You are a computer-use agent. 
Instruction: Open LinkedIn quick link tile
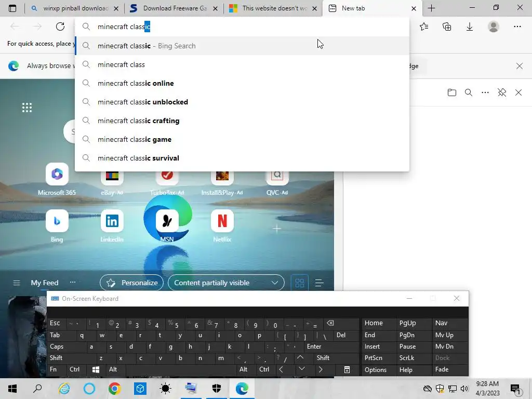click(112, 227)
